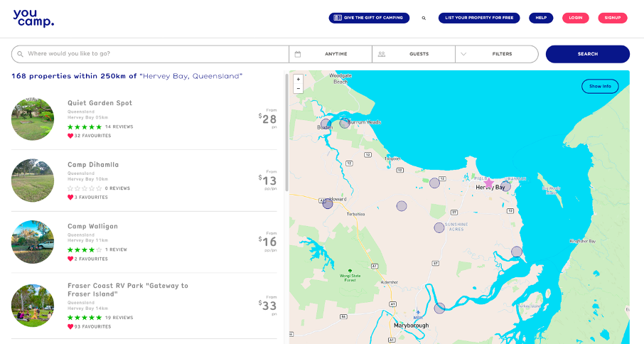
Task: Click the map marker at Burrum Heads
Action: coord(345,123)
